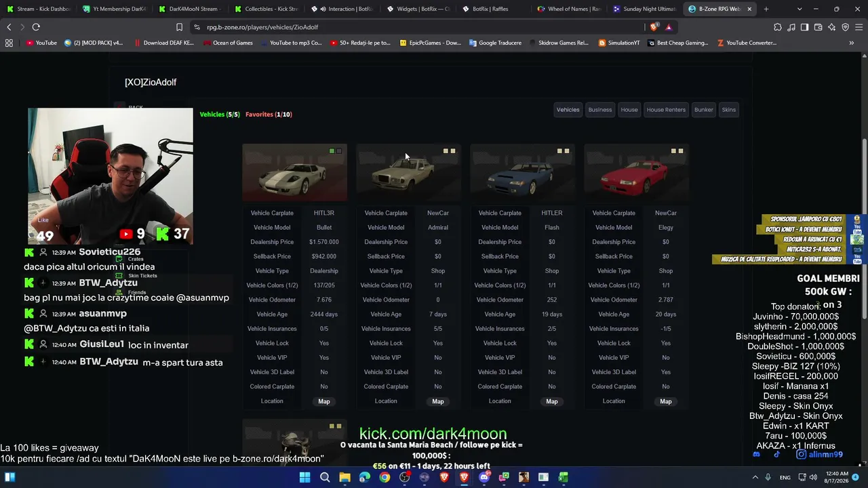Reload the B-Zone page
The height and width of the screenshot is (488, 868).
pyautogui.click(x=36, y=27)
